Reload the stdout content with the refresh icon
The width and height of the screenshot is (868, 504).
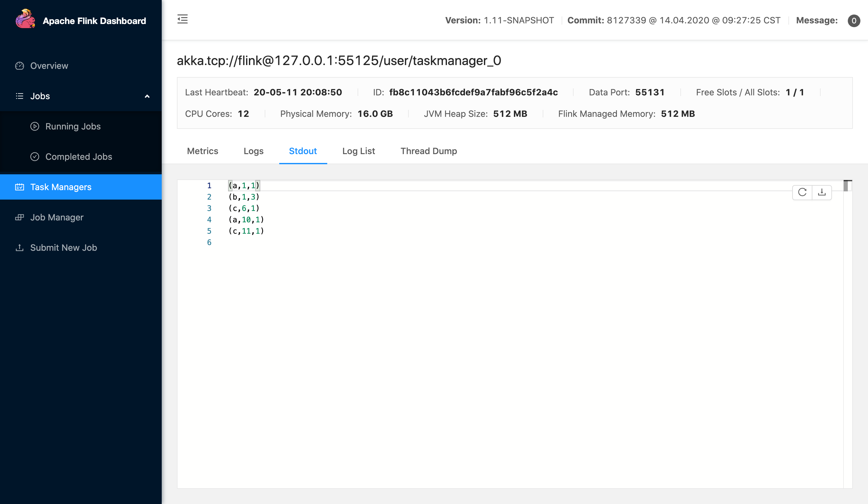pos(802,192)
